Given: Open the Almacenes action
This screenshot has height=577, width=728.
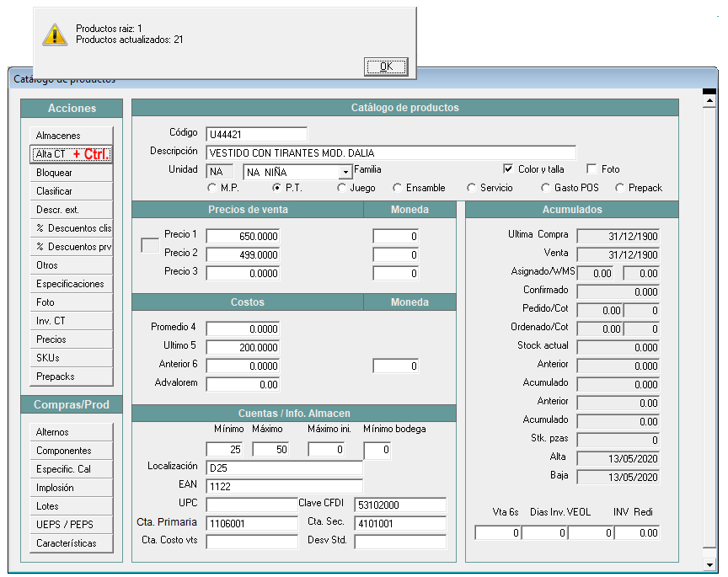Looking at the screenshot, I should pyautogui.click(x=72, y=136).
